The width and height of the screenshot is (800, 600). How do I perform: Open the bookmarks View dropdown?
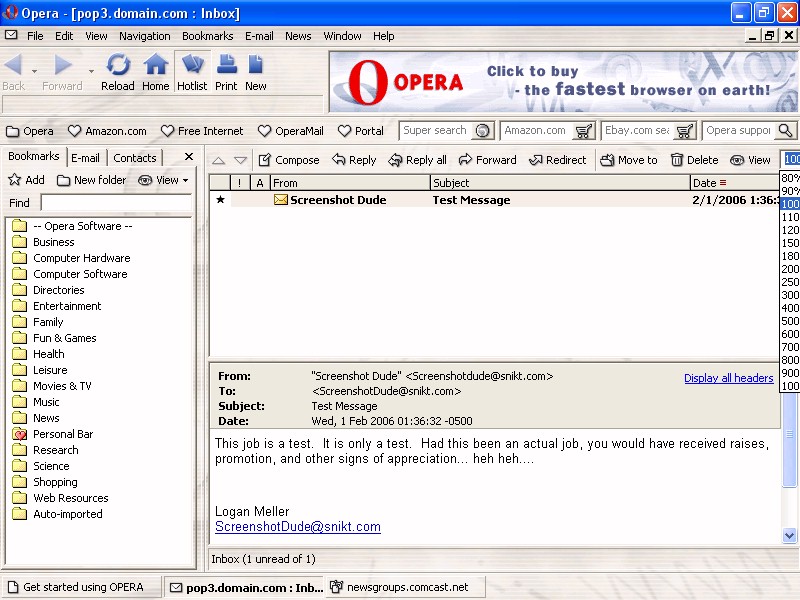tap(163, 180)
